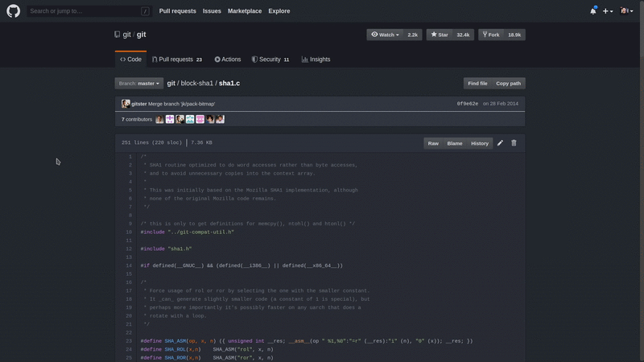Viewport: 644px width, 362px height.
Task: Open the third contributor avatar
Action: click(x=180, y=119)
